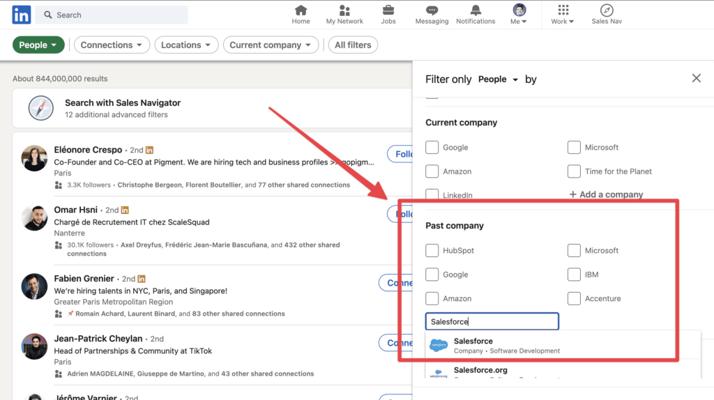Connect with Fabien Grenier
Screen dimensions: 714x400
[x=395, y=283]
